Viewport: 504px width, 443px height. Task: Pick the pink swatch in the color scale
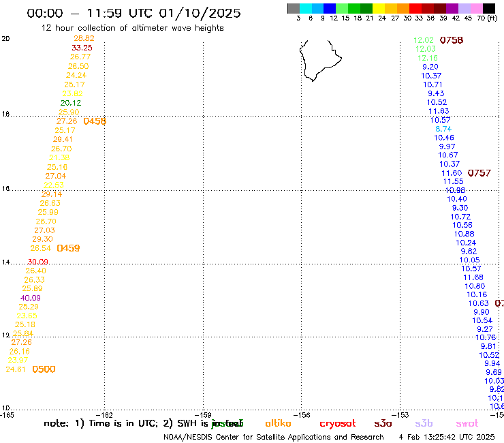[477, 8]
